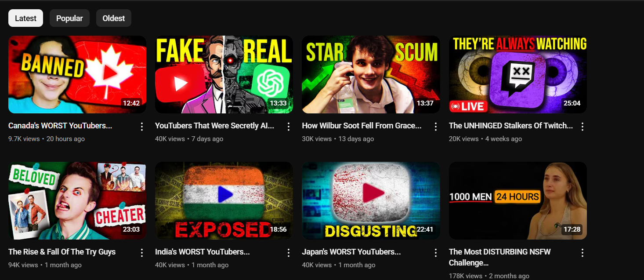Open options menu for Rise & Fall Of The Try Guys
Image resolution: width=644 pixels, height=280 pixels.
[141, 253]
